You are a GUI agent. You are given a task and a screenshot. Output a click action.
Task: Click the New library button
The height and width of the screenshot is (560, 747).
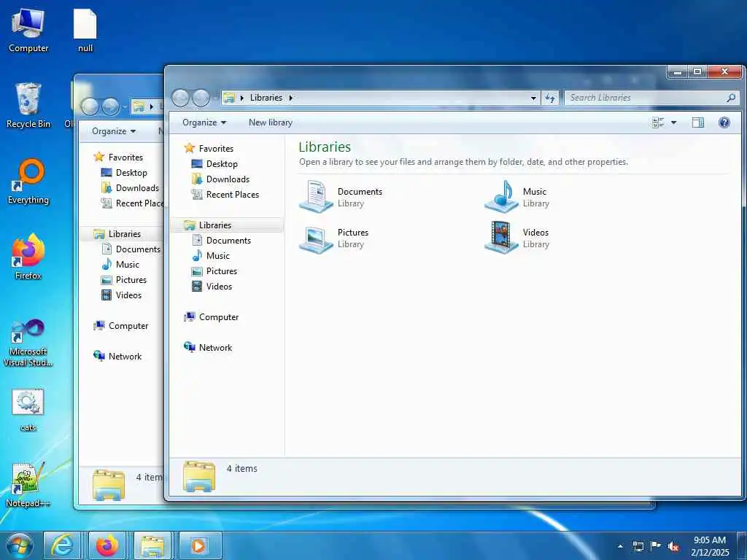tap(270, 122)
